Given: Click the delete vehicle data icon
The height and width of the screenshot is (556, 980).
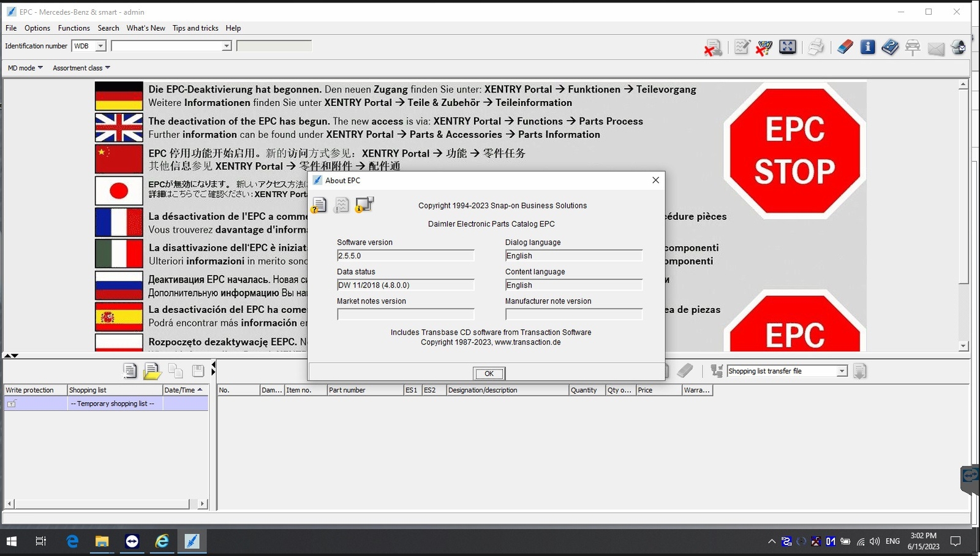Looking at the screenshot, I should point(713,48).
